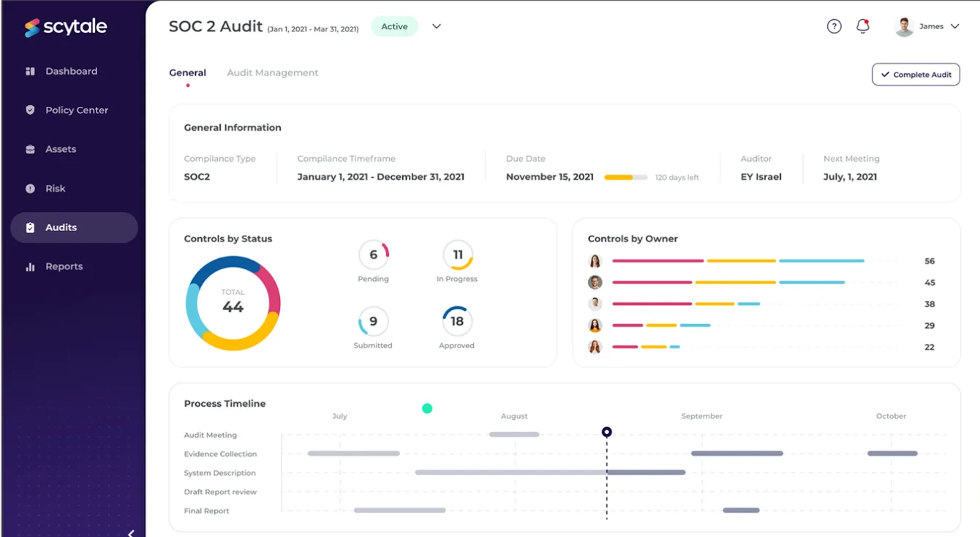
Task: Click the 'Draft Report review' timeline label
Action: point(220,492)
